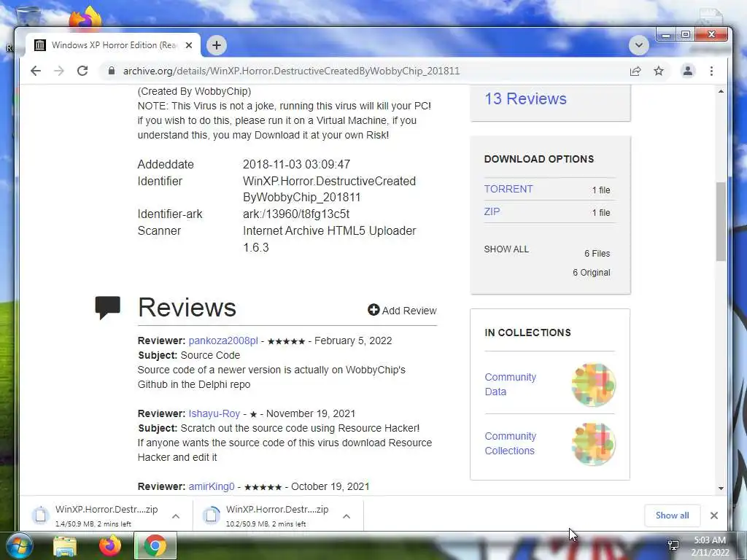
Task: Open reviewer amirKing0 profile
Action: tap(212, 486)
